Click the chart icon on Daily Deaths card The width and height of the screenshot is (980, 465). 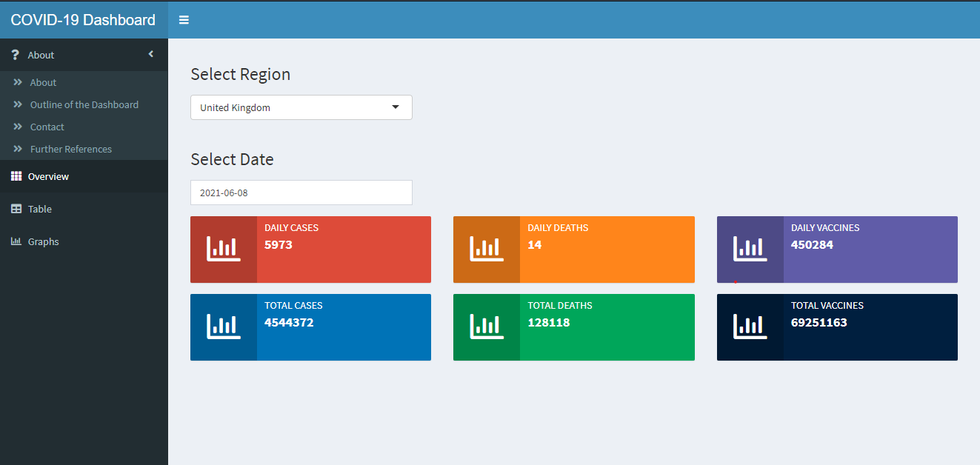487,250
